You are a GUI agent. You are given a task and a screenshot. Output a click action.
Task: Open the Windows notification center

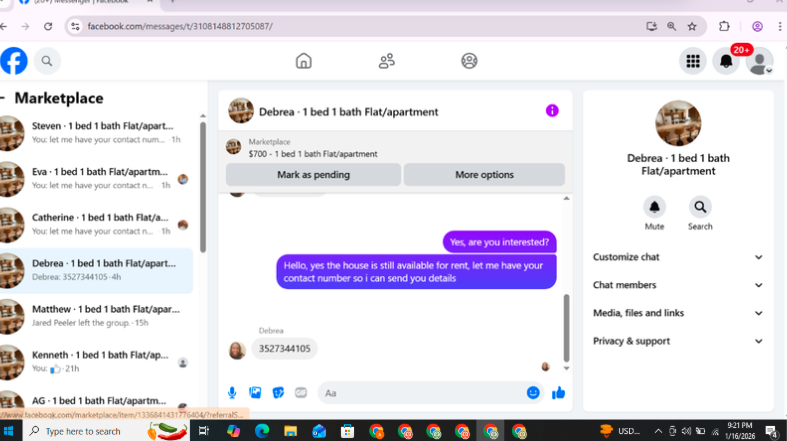pyautogui.click(x=772, y=431)
